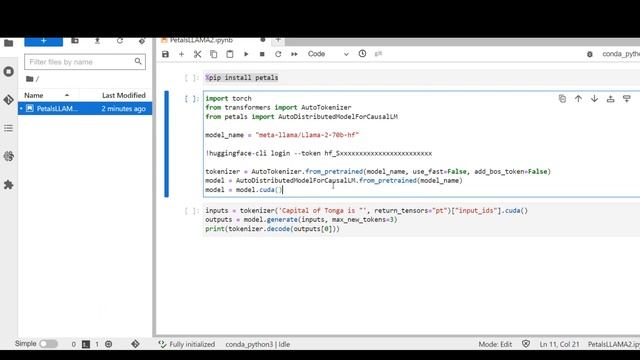Viewport: 640px width, 360px height.
Task: Open the palette-shaped sidebar icon
Action: (9, 156)
